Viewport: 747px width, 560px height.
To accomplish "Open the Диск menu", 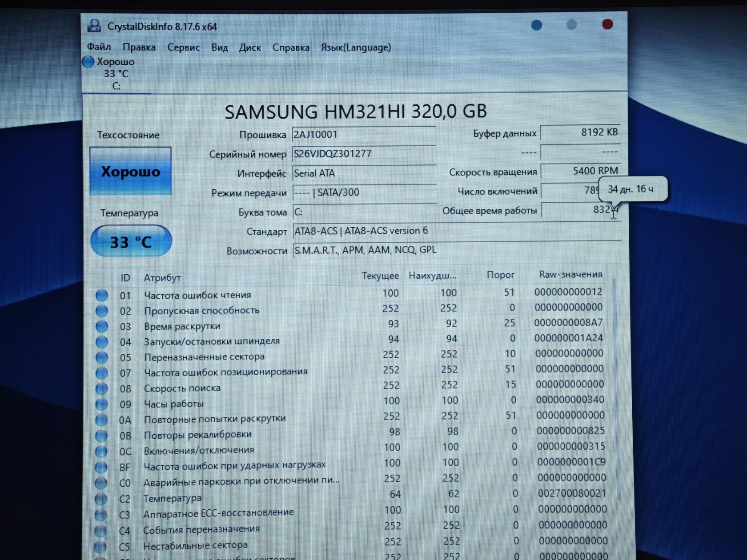I will click(x=250, y=48).
